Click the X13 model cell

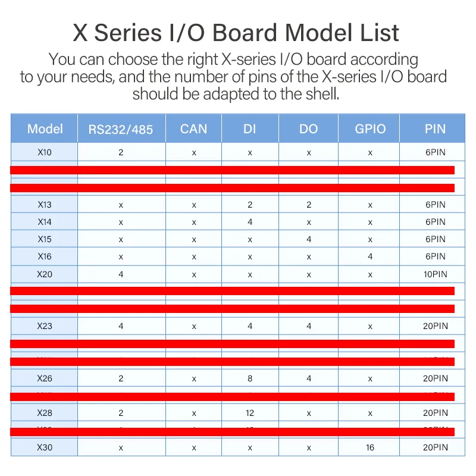(x=45, y=205)
